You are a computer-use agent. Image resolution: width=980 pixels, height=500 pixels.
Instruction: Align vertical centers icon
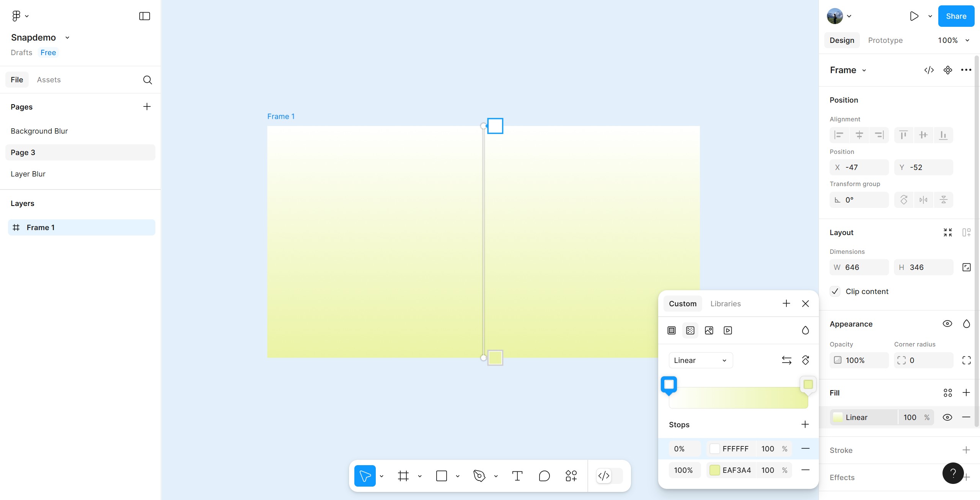point(923,135)
